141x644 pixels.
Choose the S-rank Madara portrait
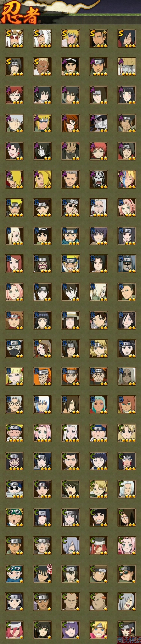tap(127, 38)
